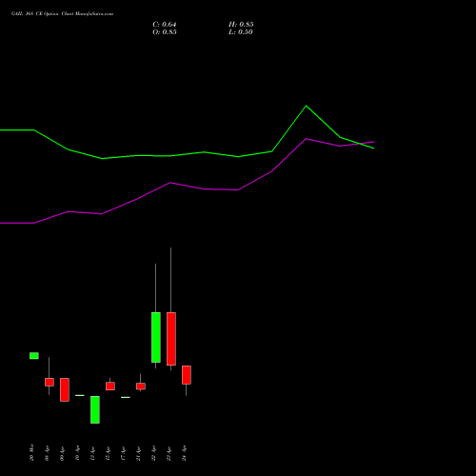Select the tallest red candlestick body
The width and height of the screenshot is (476, 476).
point(171,339)
